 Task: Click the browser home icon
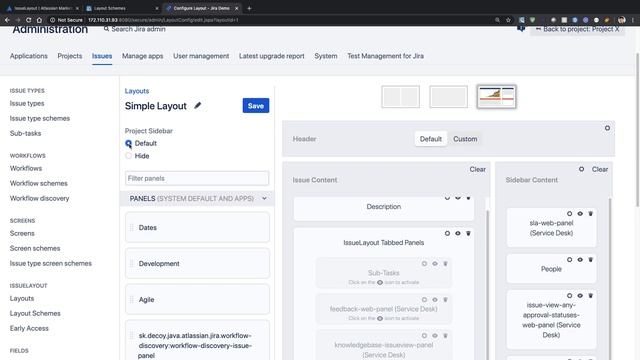pos(39,20)
